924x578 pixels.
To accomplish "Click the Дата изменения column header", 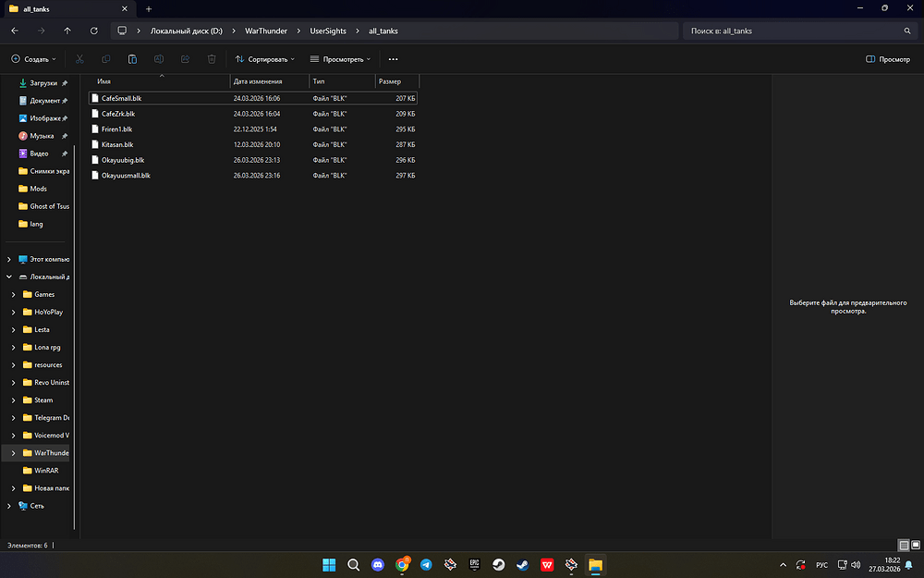I will click(257, 81).
